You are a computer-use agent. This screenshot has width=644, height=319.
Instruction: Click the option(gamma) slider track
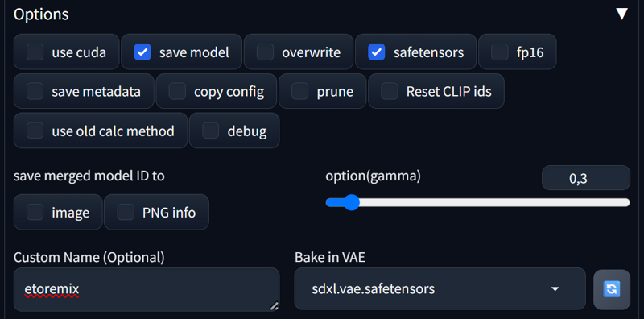[477, 202]
